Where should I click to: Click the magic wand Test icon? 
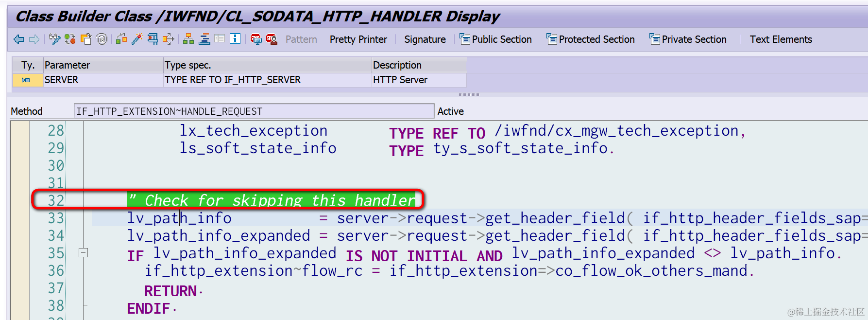(137, 39)
